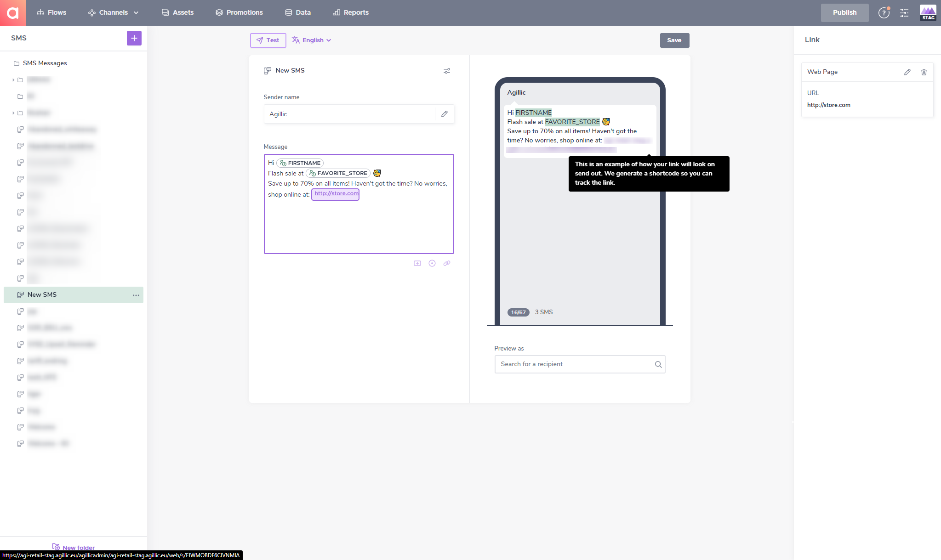Image resolution: width=941 pixels, height=560 pixels.
Task: Navigate to the Reports section
Action: pos(350,12)
